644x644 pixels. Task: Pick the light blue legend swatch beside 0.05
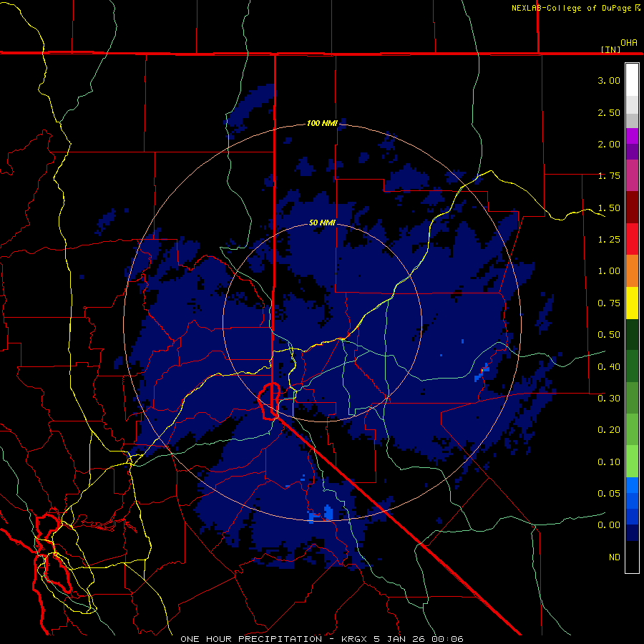point(632,485)
